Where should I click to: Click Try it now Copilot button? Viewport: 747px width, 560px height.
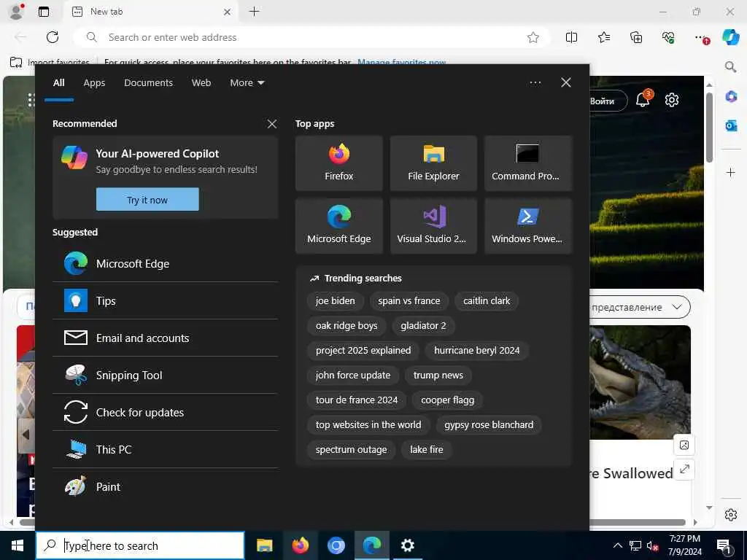pos(147,200)
